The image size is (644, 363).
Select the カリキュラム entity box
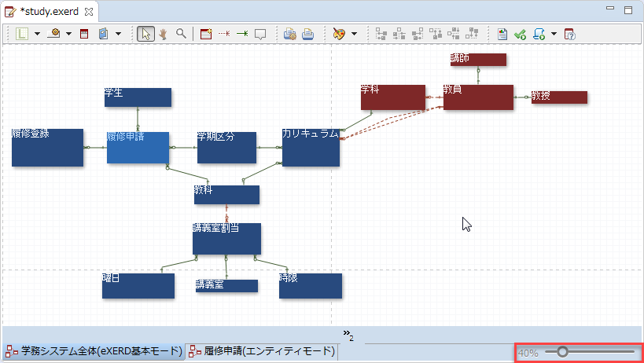[311, 148]
